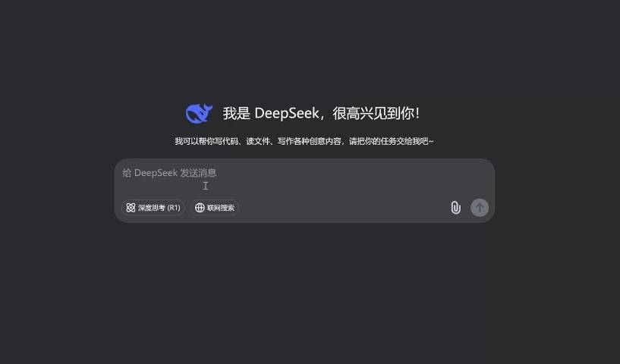Send the message with the up-arrow button
Viewport: 620px width, 364px height.
point(480,208)
